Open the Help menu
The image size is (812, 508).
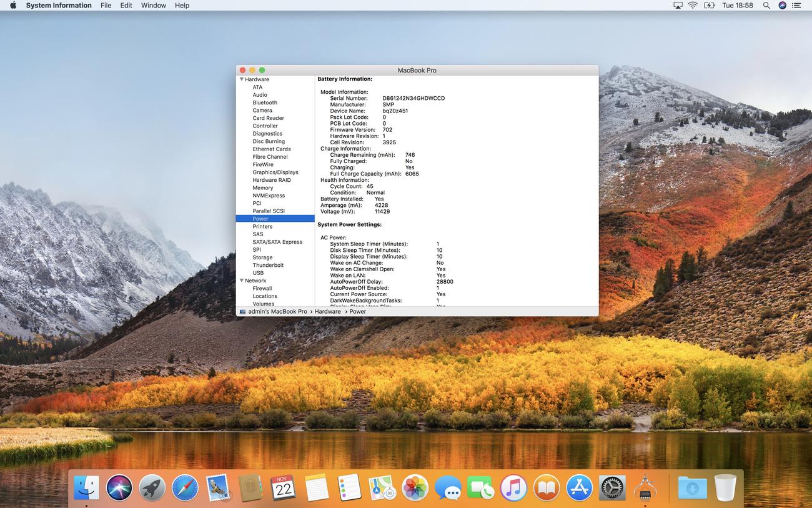click(182, 5)
